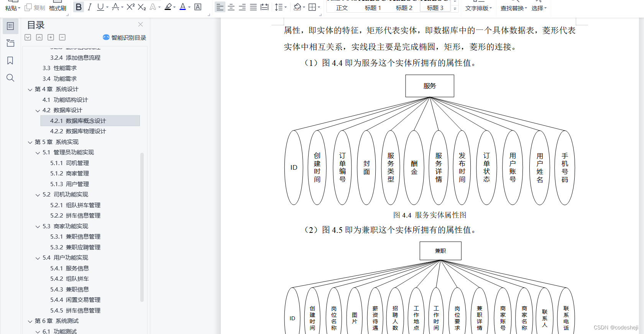
Task: Apply borders tool
Action: point(312,7)
